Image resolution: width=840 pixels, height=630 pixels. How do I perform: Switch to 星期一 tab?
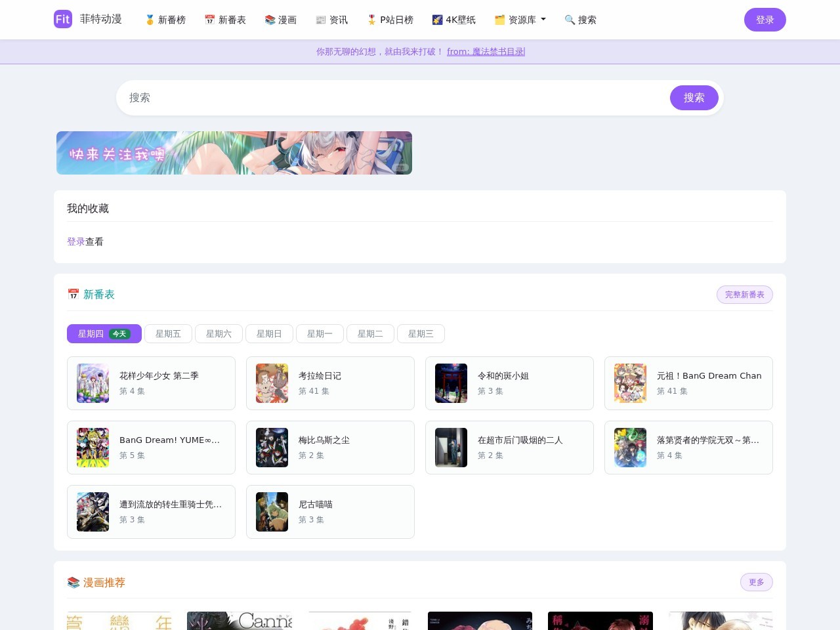click(x=320, y=333)
